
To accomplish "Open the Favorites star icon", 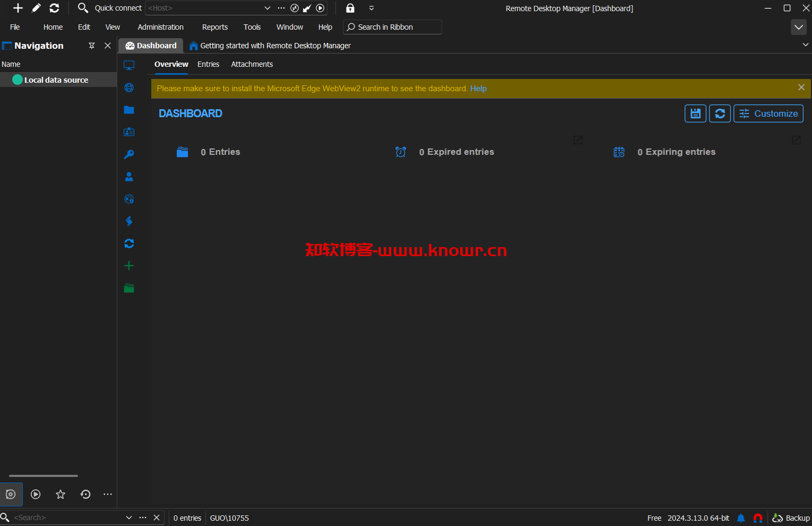I will pos(61,494).
